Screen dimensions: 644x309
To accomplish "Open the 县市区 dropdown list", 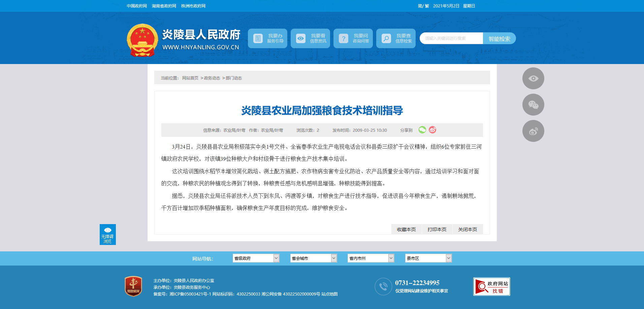I will tap(428, 258).
